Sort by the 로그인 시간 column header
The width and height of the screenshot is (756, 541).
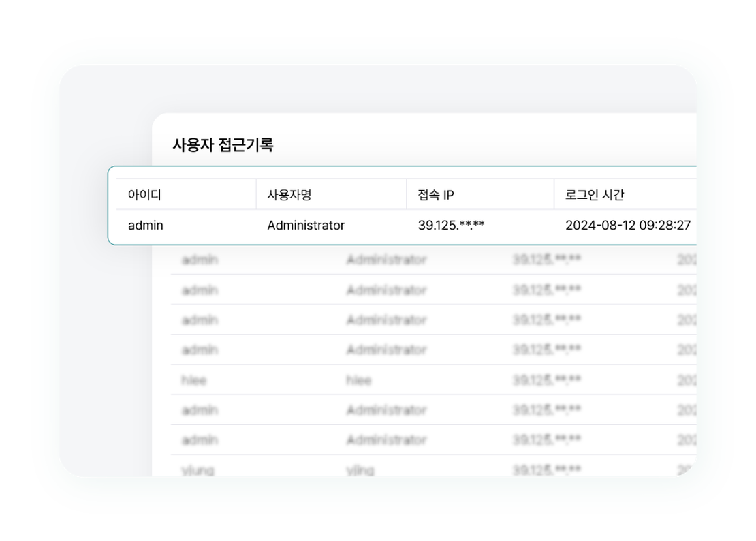(593, 194)
